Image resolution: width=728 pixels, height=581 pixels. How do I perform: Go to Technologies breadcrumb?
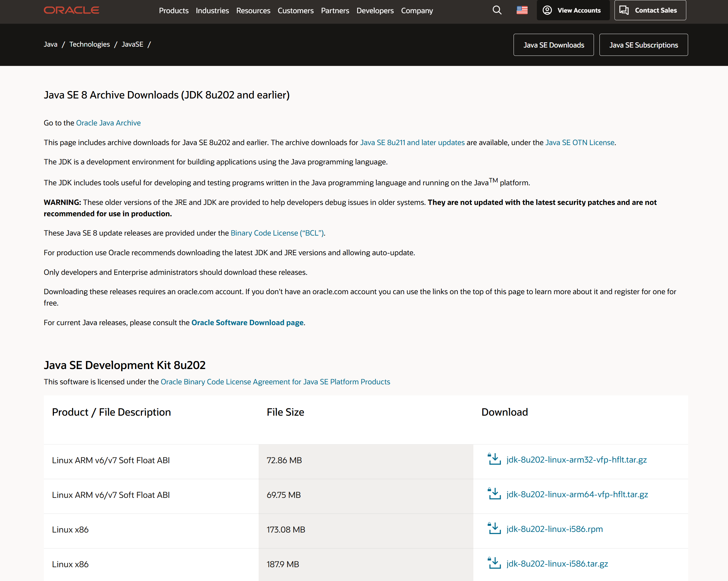pyautogui.click(x=90, y=44)
